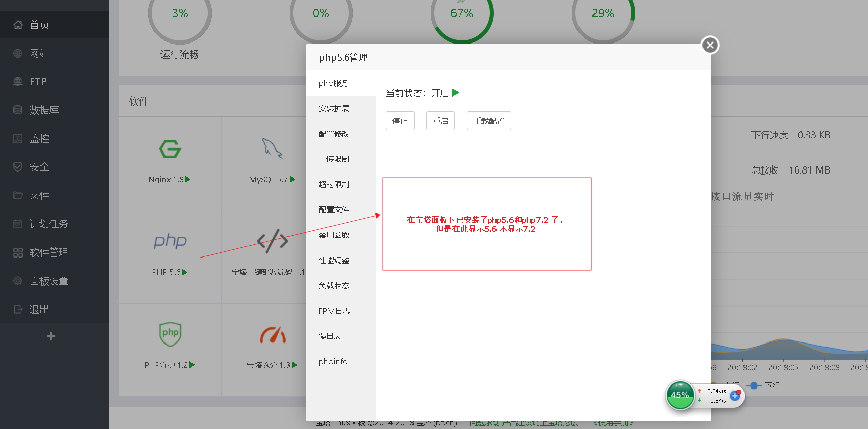Screen dimensions: 868x429
Task: Click the 软件 section heading
Action: pos(139,102)
